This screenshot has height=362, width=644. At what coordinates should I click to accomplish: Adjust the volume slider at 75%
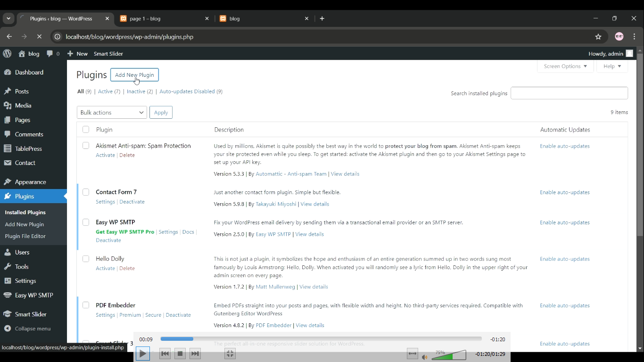coord(449,355)
